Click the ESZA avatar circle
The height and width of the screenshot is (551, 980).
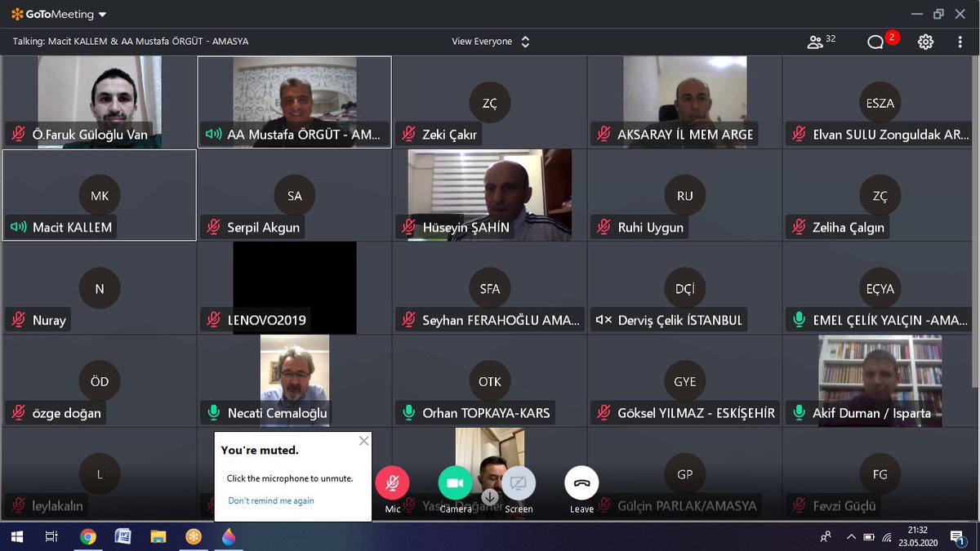[x=880, y=103]
